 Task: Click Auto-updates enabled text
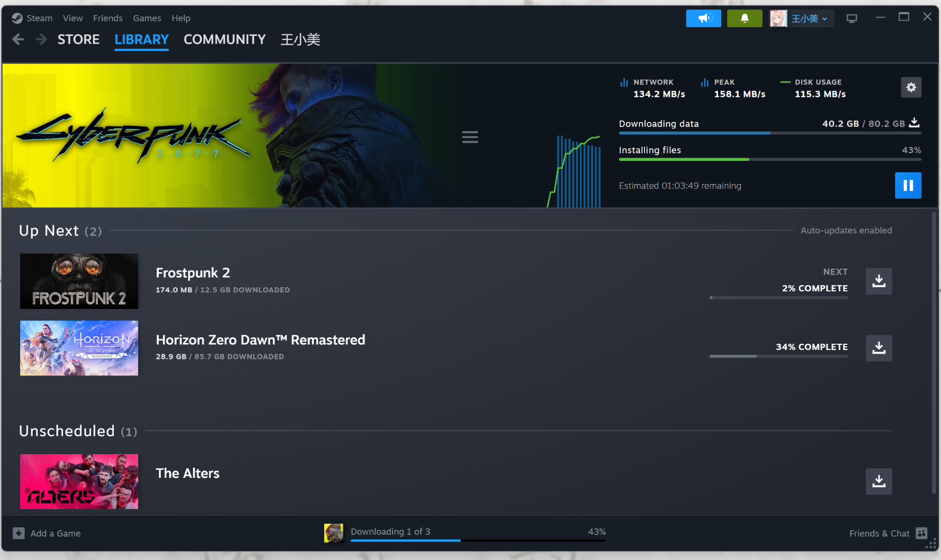click(846, 230)
